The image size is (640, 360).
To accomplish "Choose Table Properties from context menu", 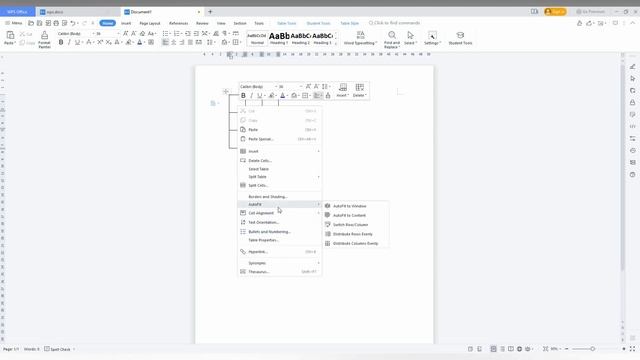I will pyautogui.click(x=280, y=240).
